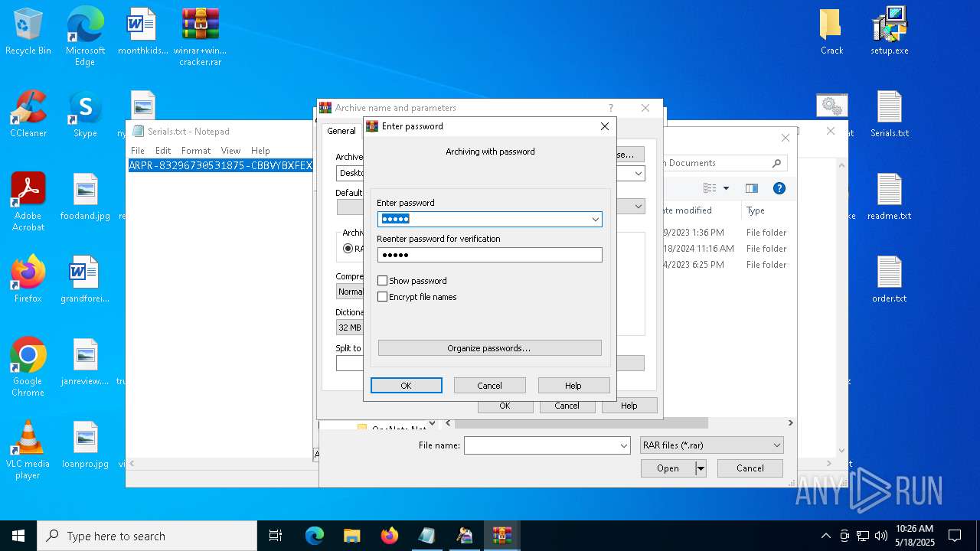Viewport: 980px width, 551px height.
Task: Open the RAR files type dropdown
Action: click(x=711, y=445)
